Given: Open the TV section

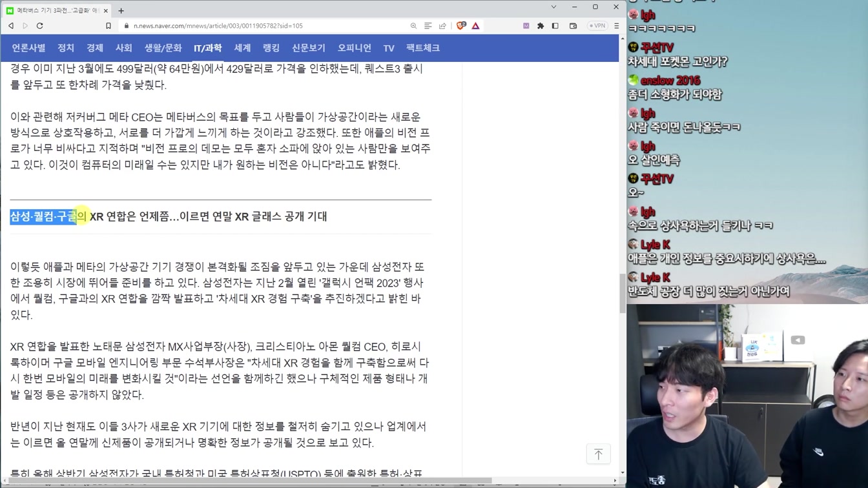Looking at the screenshot, I should click(389, 48).
